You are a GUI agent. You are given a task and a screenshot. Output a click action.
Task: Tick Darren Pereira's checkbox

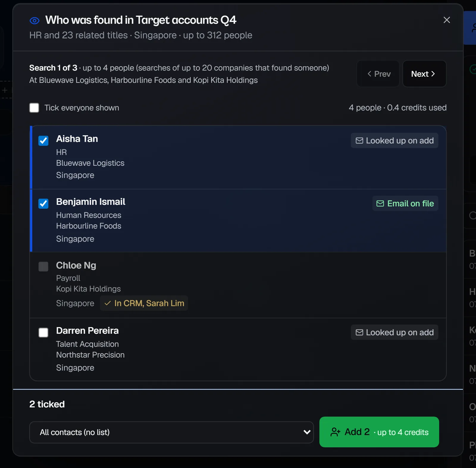point(43,332)
